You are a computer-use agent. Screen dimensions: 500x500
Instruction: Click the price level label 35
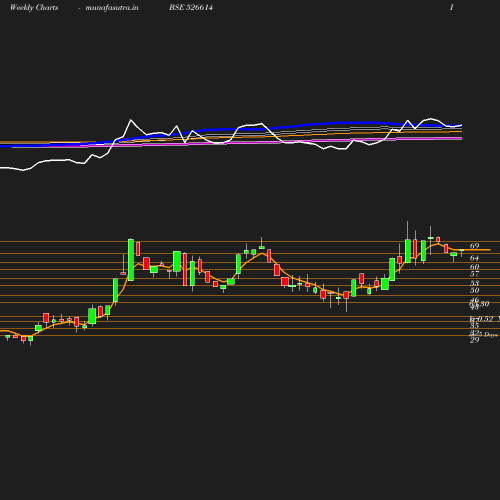click(474, 325)
